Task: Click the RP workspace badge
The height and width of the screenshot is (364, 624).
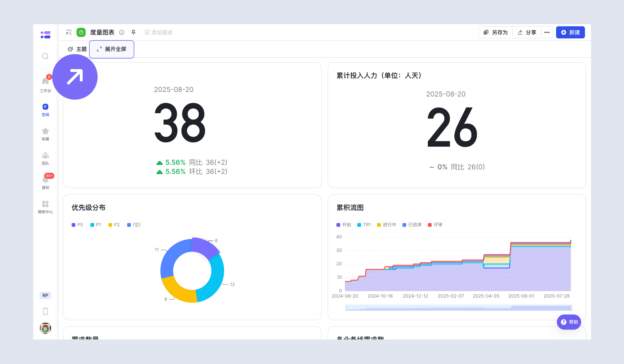Action: 45,295
